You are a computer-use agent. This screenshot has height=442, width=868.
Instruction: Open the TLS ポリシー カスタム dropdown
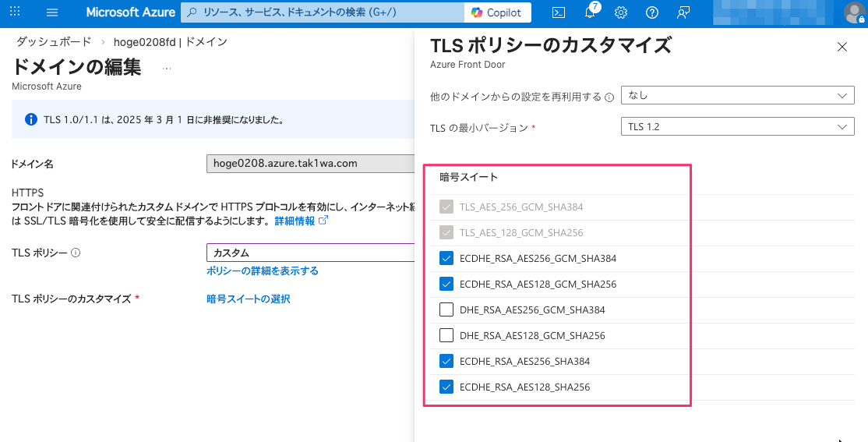(x=311, y=253)
